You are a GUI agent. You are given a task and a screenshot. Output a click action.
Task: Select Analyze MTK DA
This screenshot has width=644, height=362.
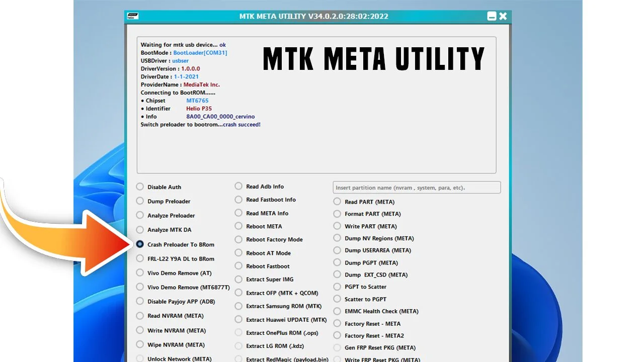[140, 230]
